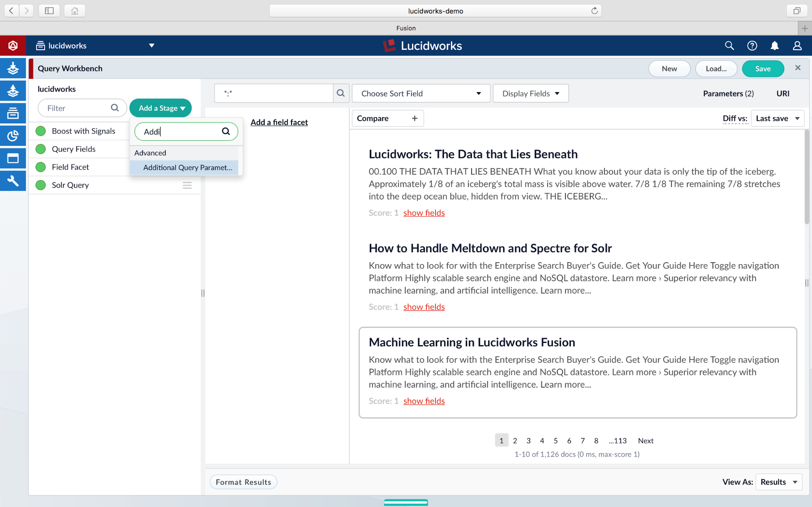The height and width of the screenshot is (507, 812).
Task: Click the user profile icon
Action: pyautogui.click(x=797, y=46)
